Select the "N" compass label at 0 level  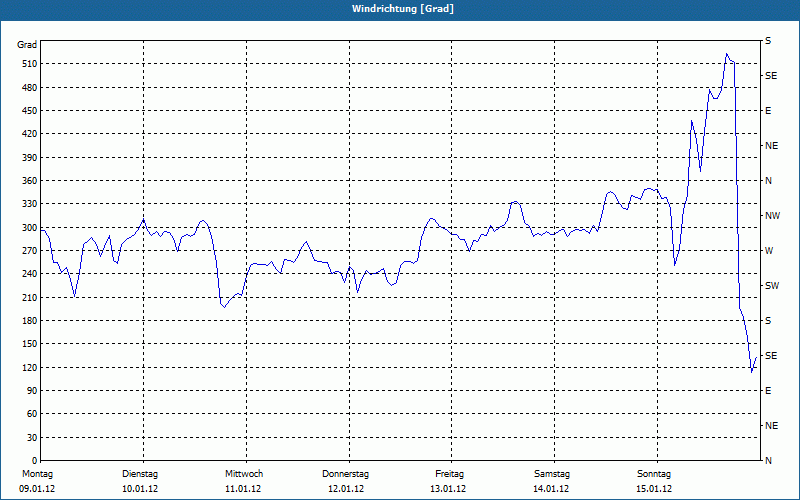pos(768,461)
